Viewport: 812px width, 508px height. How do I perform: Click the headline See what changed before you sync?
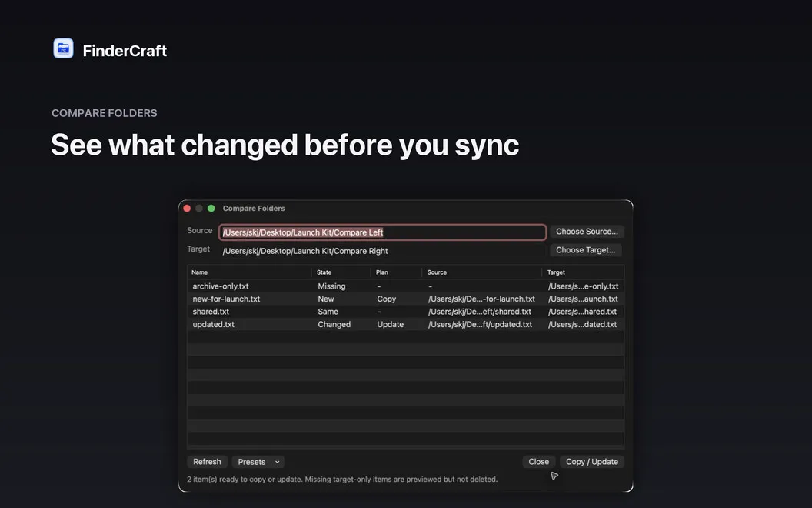[x=285, y=145]
